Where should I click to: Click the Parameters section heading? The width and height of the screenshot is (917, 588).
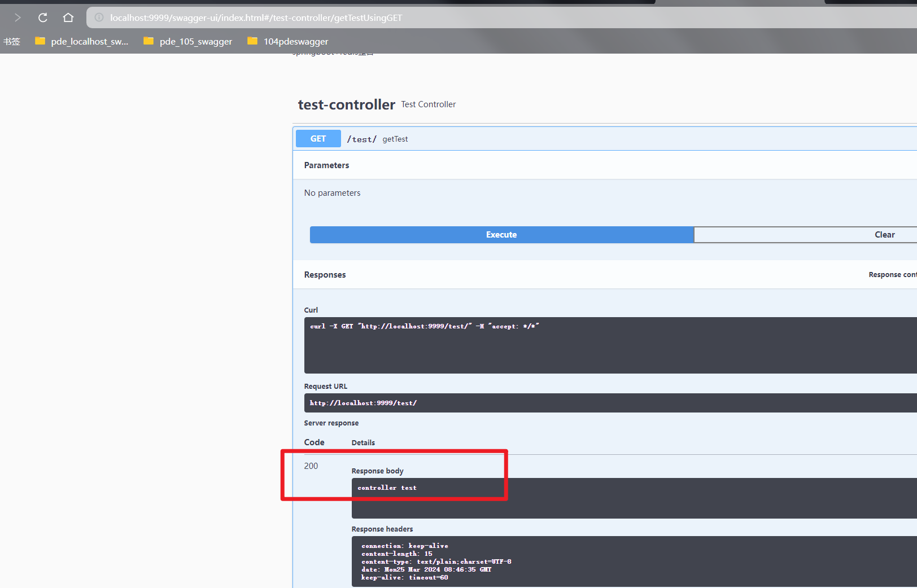pos(326,165)
